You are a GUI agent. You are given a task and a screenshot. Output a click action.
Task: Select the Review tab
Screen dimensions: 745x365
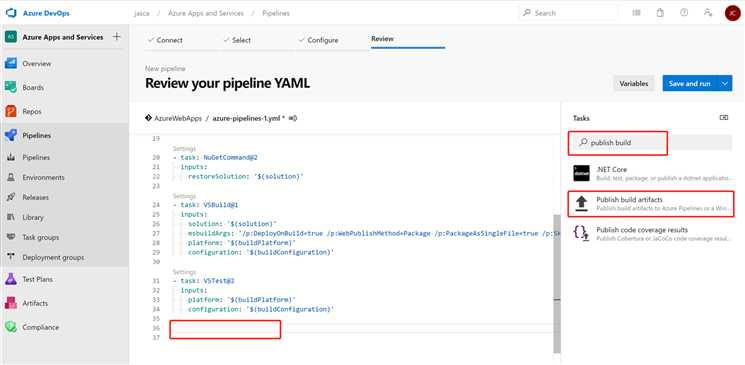[x=382, y=39]
